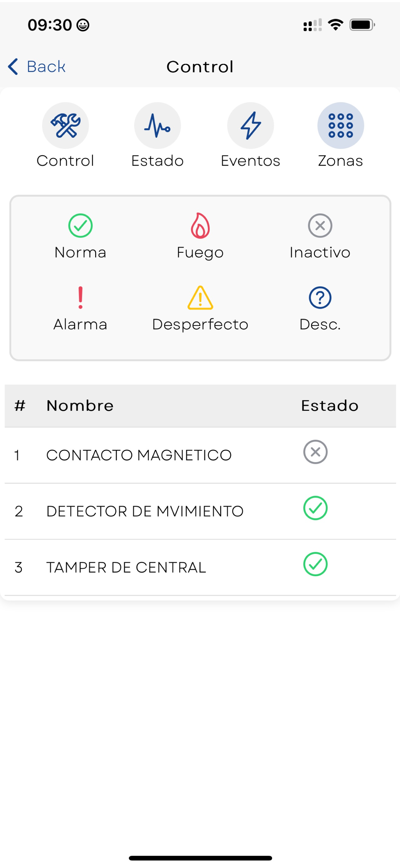This screenshot has width=400, height=868.
Task: Select zone TAMPER DE CENTRAL row
Action: (200, 567)
